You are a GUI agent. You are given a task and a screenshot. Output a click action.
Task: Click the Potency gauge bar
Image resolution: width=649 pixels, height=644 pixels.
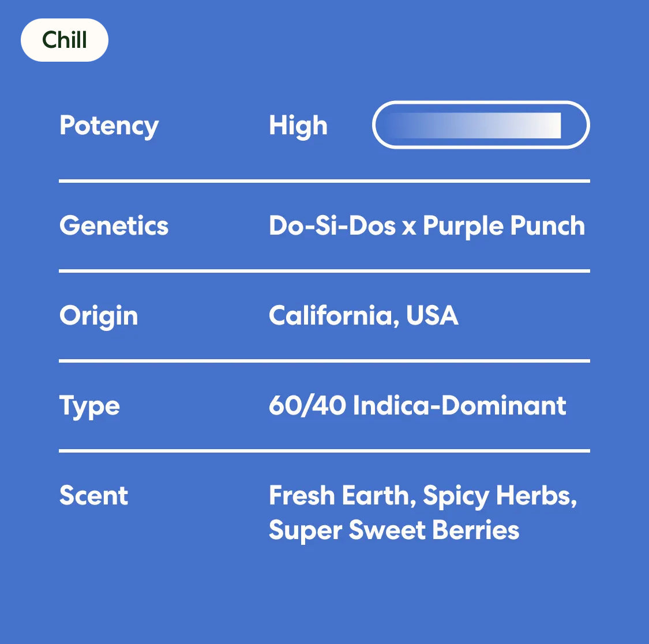pyautogui.click(x=481, y=125)
